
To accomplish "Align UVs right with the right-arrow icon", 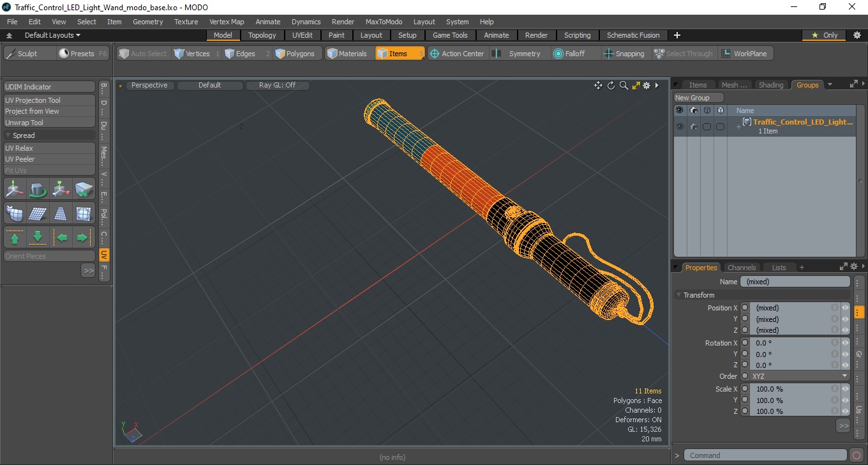I will click(x=84, y=238).
